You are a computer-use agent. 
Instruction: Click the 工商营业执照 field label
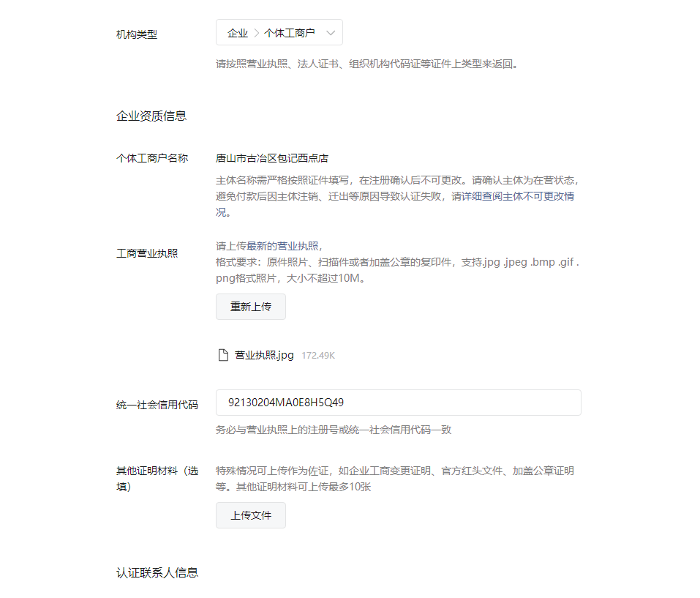pyautogui.click(x=147, y=254)
